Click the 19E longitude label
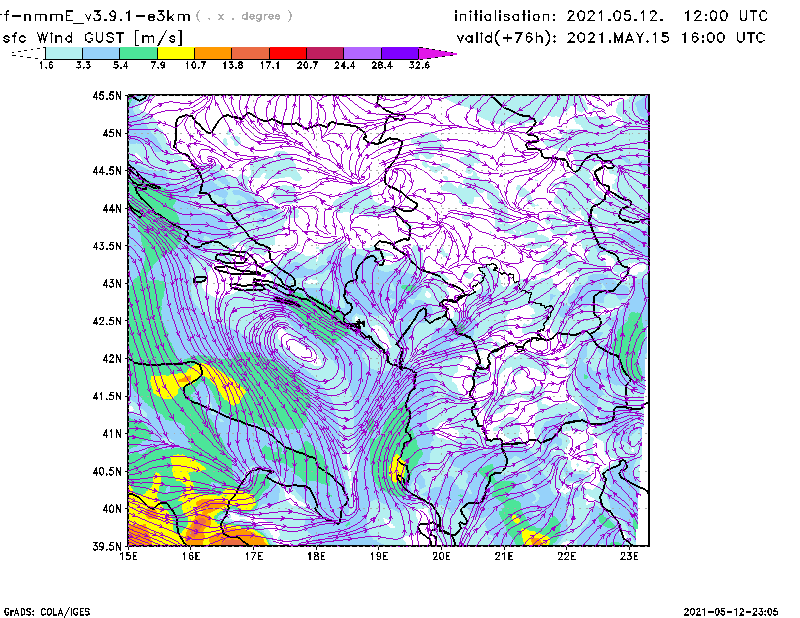800x618 pixels. (379, 556)
